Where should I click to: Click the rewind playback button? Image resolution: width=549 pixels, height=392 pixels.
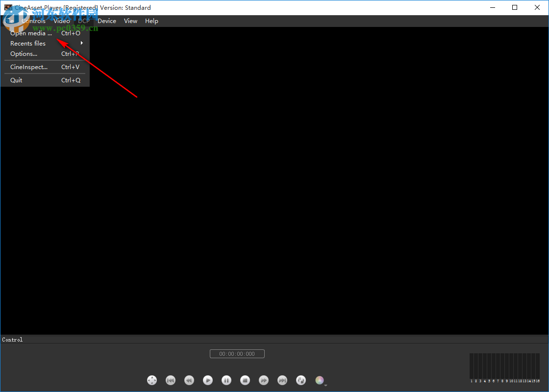point(189,380)
